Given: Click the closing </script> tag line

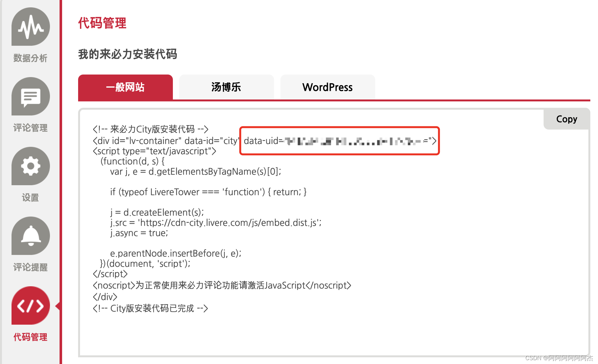Looking at the screenshot, I should (x=110, y=274).
